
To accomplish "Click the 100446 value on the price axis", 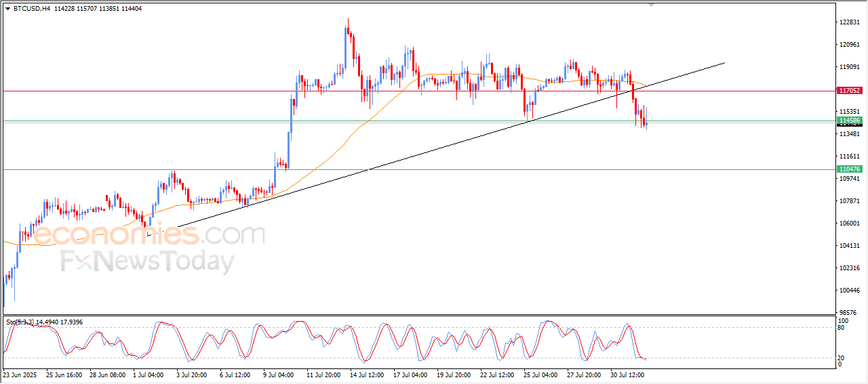I will (850, 291).
